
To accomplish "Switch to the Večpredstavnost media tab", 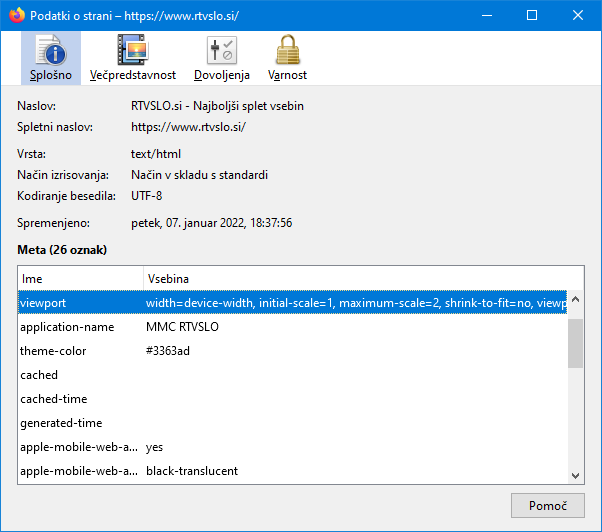I will coord(132,58).
